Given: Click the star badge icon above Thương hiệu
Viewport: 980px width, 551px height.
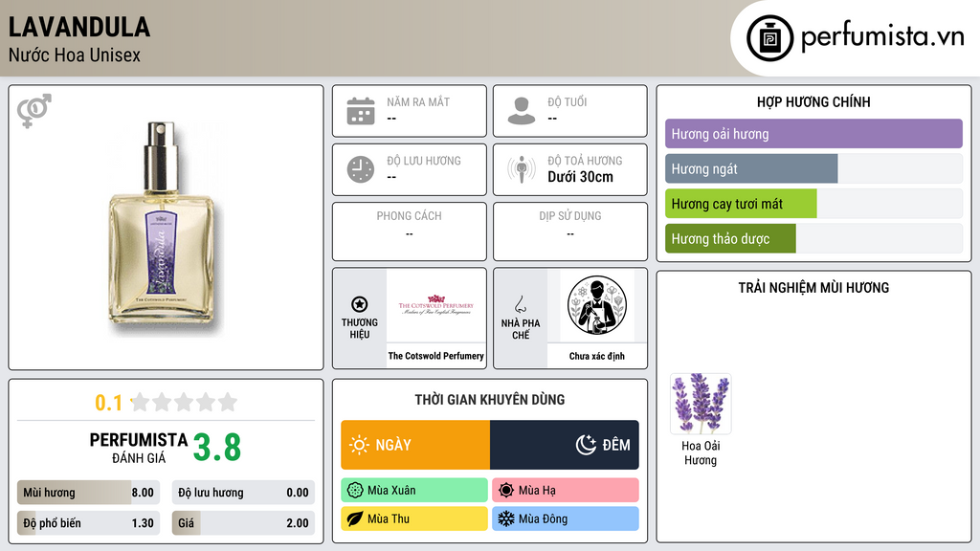Looking at the screenshot, I should (x=360, y=304).
